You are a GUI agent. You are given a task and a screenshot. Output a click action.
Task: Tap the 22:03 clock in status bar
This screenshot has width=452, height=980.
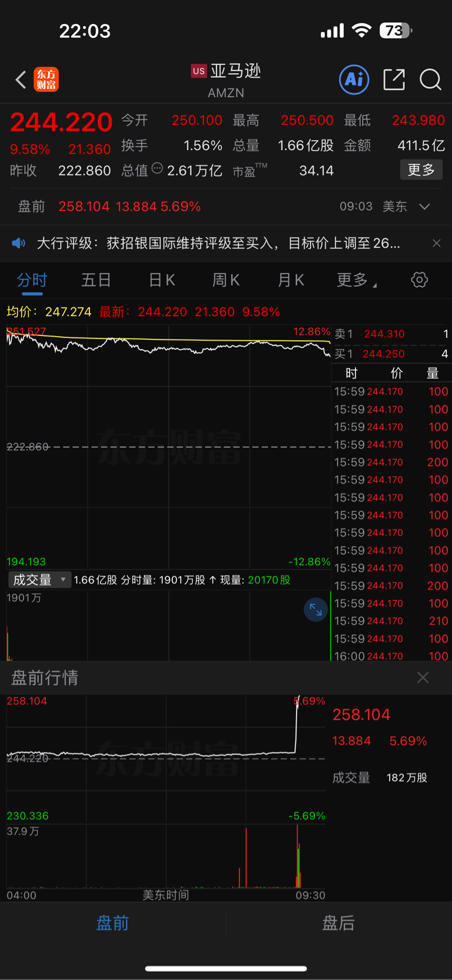(85, 31)
